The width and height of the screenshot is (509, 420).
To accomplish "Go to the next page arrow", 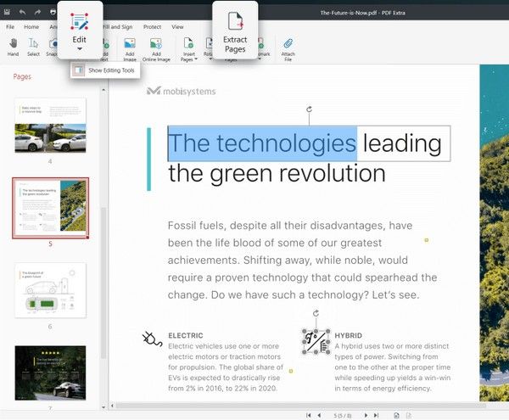I will 366,415.
